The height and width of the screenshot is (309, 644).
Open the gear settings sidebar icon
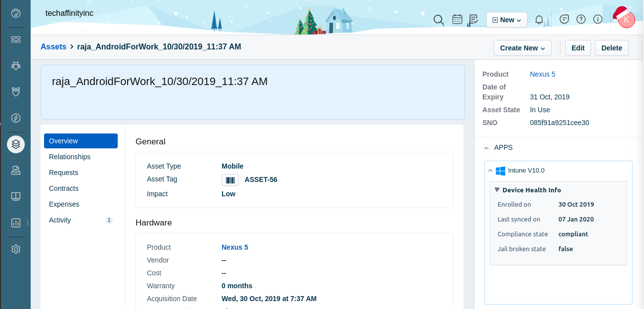tap(15, 249)
